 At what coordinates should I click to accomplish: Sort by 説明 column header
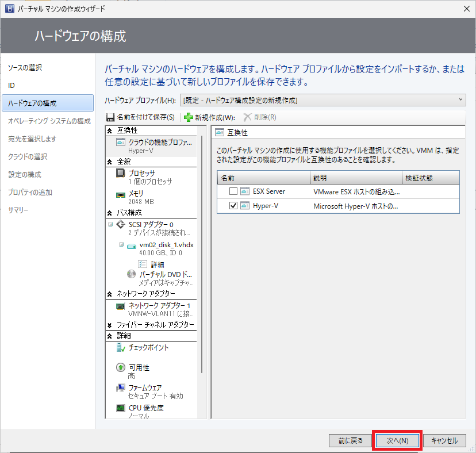356,178
